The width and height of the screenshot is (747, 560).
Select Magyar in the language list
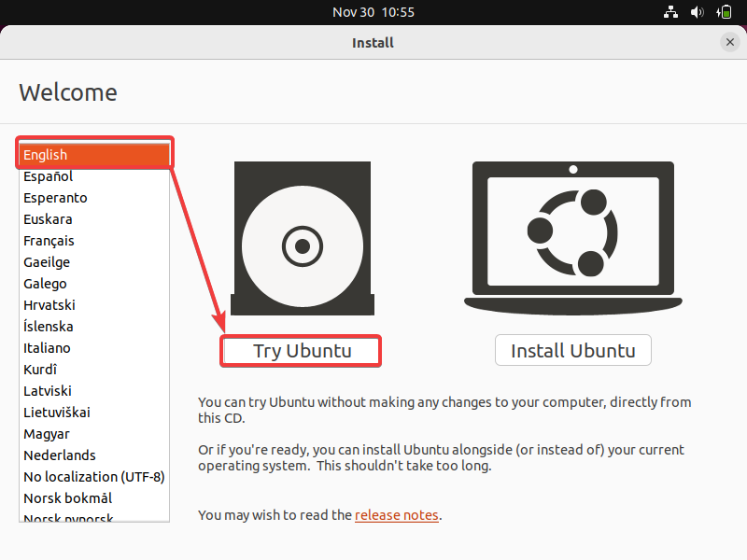coord(94,434)
